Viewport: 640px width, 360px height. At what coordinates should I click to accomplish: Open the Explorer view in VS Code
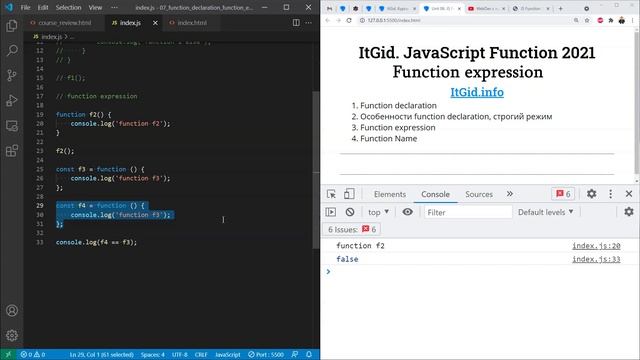tap(12, 26)
